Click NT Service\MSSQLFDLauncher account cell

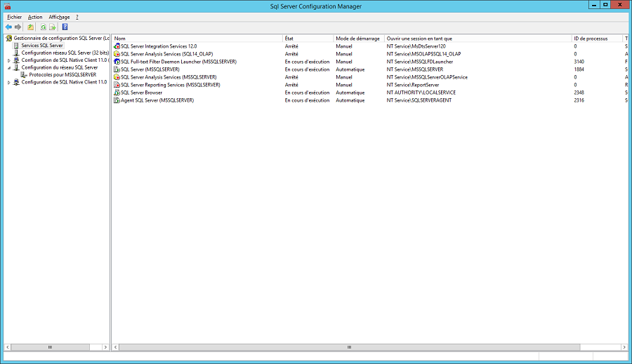420,62
